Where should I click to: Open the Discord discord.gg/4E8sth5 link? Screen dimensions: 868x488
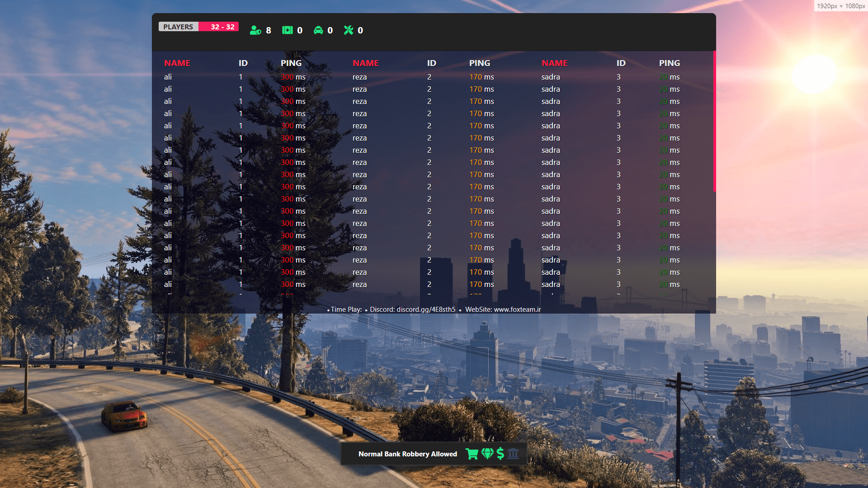[413, 310]
